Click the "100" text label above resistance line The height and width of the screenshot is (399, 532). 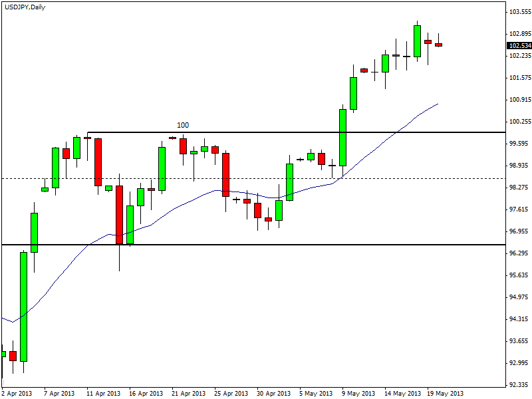click(182, 125)
